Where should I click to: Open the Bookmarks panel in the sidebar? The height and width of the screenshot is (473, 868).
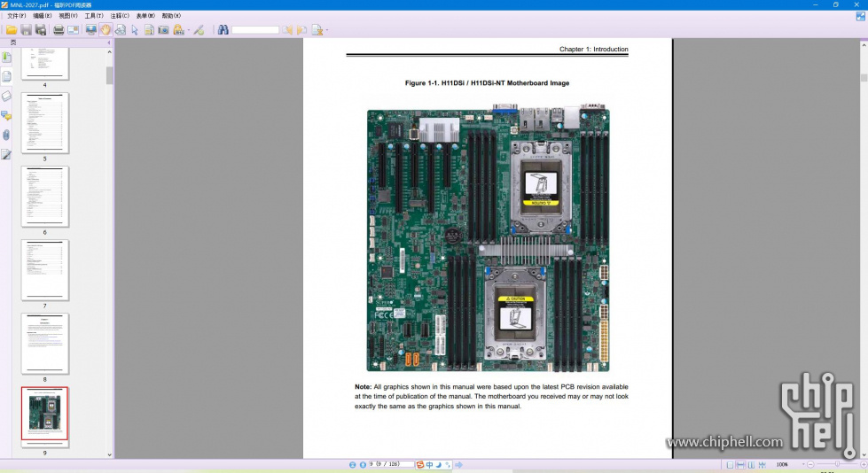click(x=6, y=58)
